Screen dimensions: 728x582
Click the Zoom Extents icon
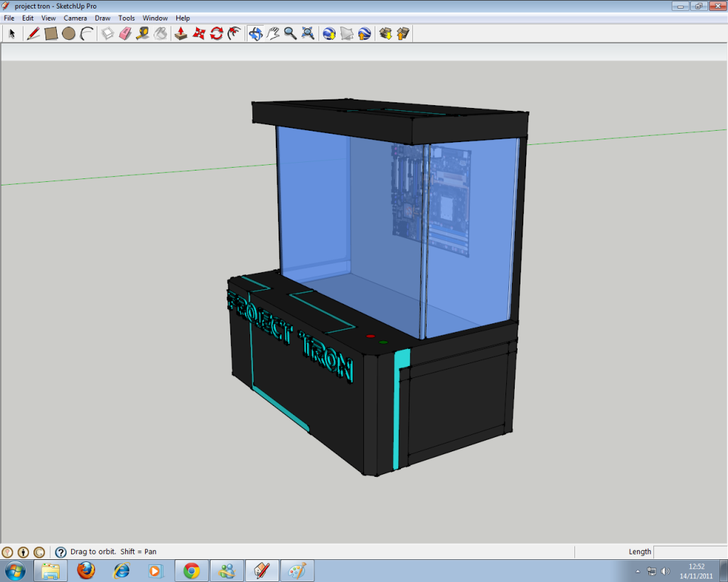coord(308,33)
